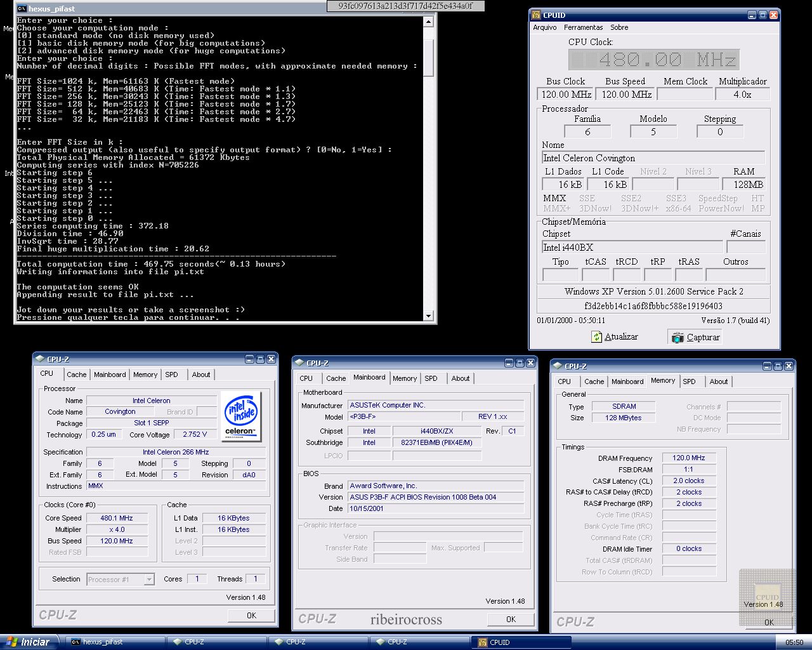This screenshot has width=812, height=650.
Task: Select the first CPU-Z taskbar button
Action: click(217, 642)
